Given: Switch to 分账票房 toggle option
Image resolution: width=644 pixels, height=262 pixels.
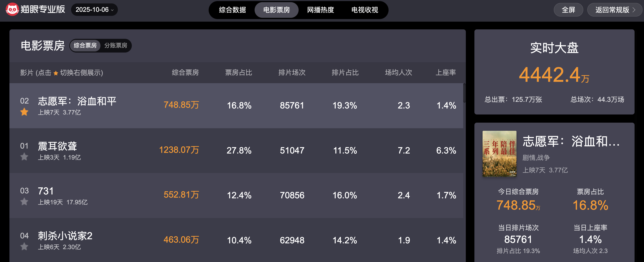Looking at the screenshot, I should click(115, 45).
